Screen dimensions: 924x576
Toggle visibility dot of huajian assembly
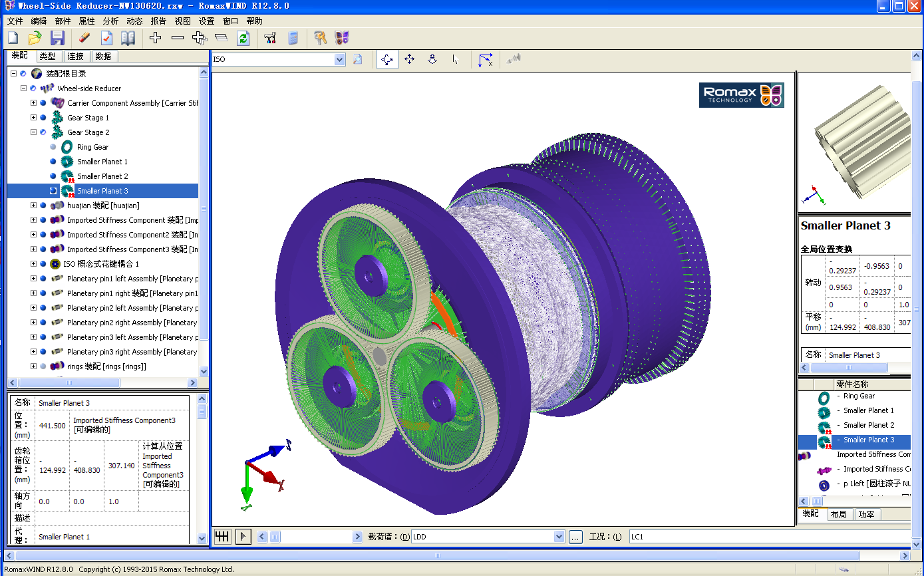tap(43, 206)
